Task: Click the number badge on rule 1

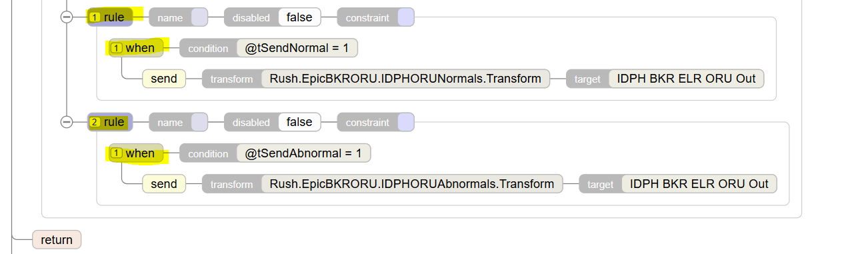Action: (95, 17)
